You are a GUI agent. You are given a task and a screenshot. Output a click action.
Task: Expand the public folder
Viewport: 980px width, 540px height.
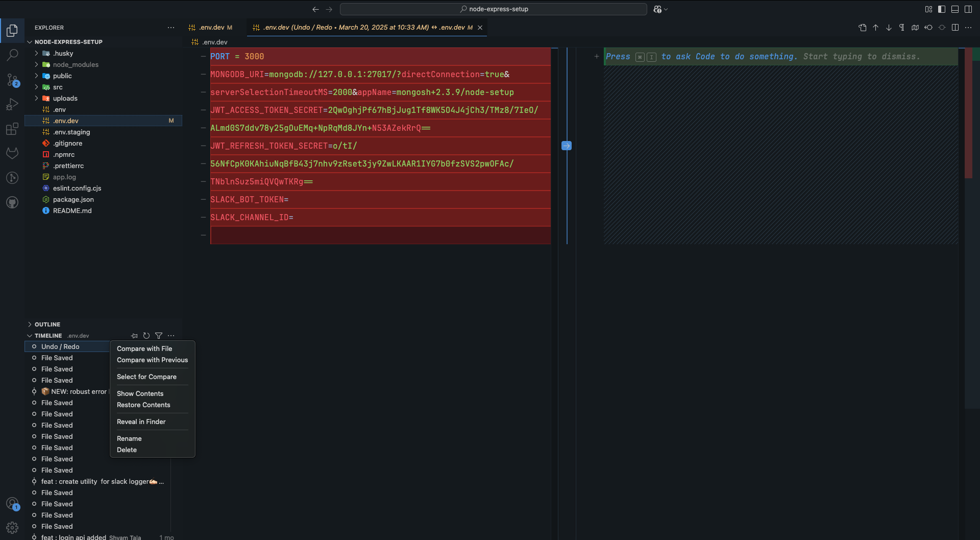pos(36,76)
